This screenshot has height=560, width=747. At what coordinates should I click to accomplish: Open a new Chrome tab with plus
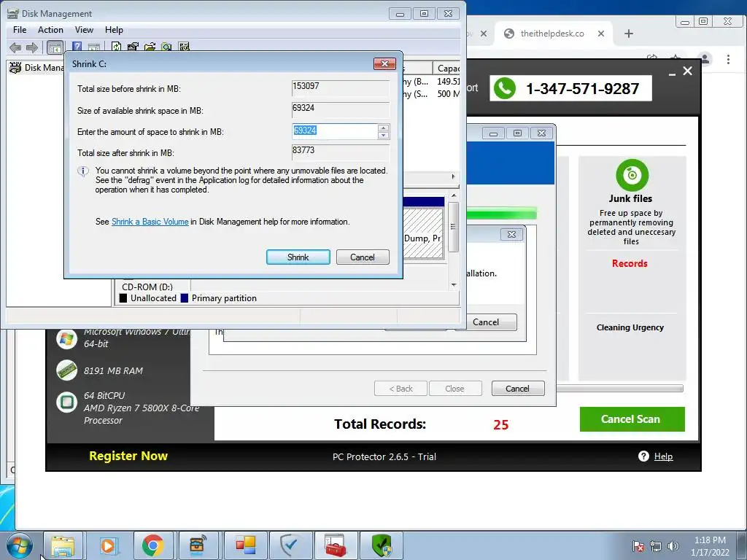point(629,34)
